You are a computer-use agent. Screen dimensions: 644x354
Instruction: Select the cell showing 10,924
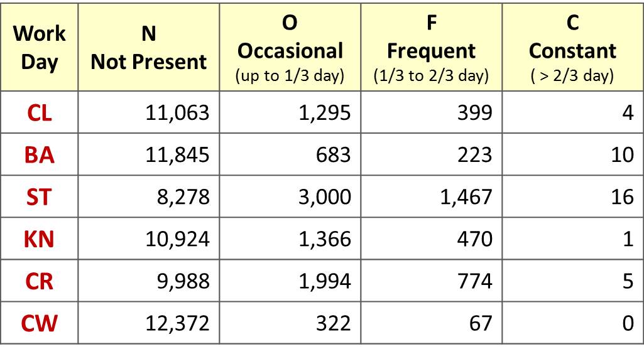175,239
